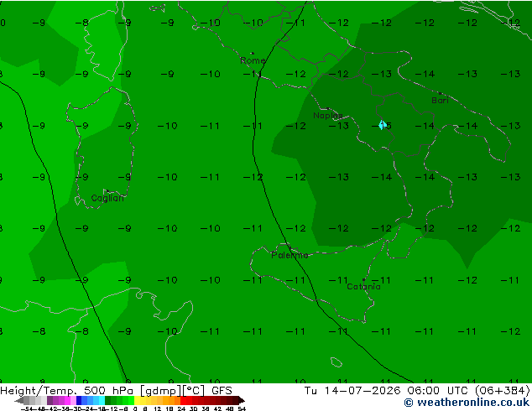
Task: Click the Palermo city label
Action: pyautogui.click(x=289, y=255)
